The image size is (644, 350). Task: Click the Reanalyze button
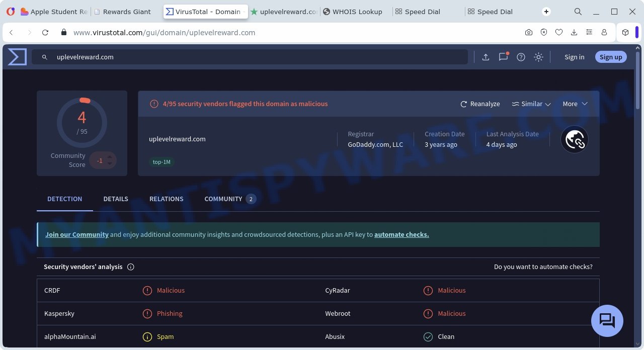pyautogui.click(x=480, y=104)
